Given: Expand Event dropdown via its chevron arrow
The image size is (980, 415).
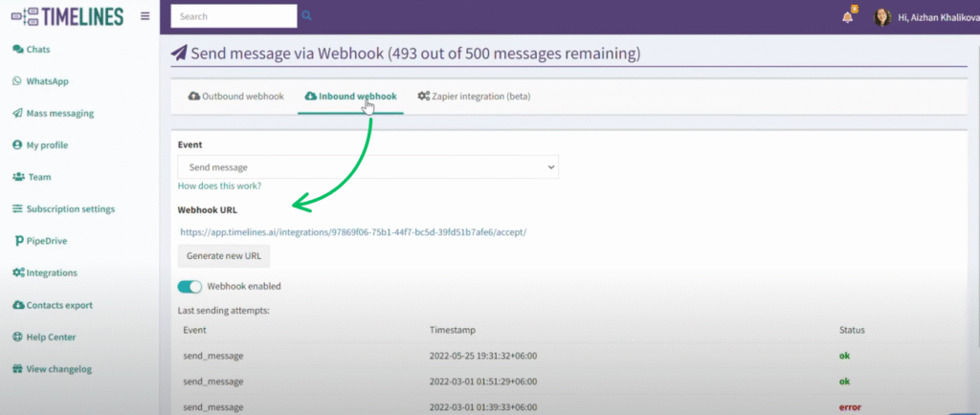Looking at the screenshot, I should (550, 167).
